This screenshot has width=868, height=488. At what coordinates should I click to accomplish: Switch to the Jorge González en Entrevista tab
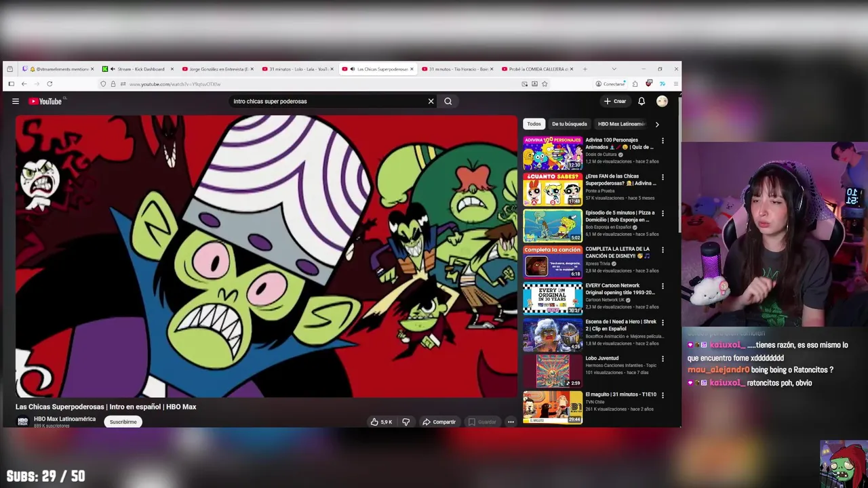pos(218,69)
